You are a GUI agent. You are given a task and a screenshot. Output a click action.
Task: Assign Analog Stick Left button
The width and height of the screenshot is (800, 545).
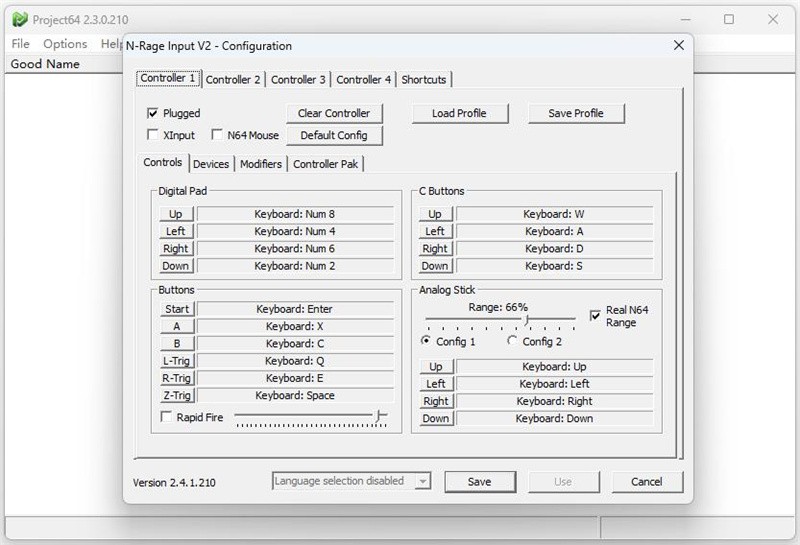coord(436,384)
